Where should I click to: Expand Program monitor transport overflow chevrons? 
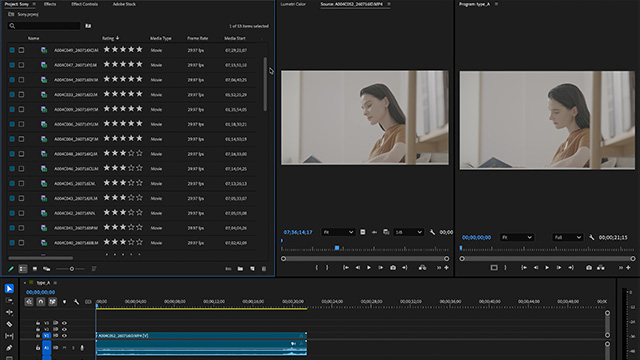point(620,268)
